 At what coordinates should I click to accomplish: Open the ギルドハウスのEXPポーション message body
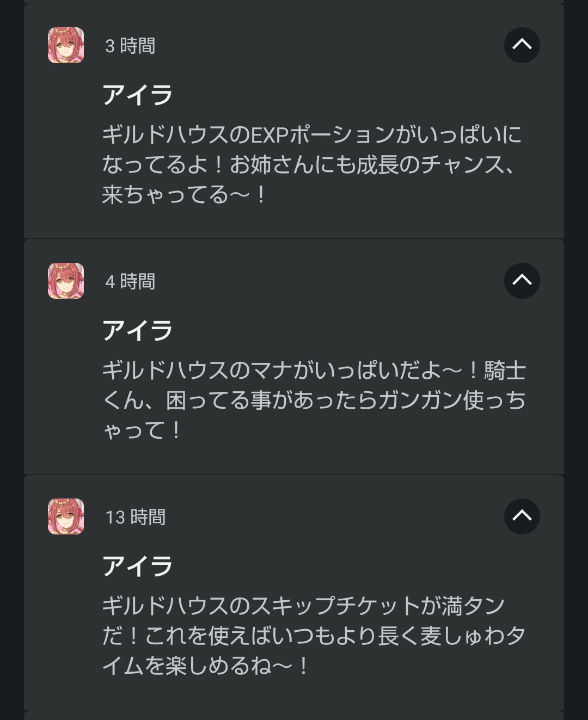312,164
